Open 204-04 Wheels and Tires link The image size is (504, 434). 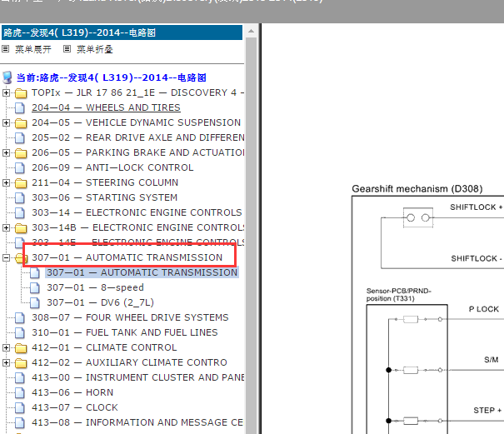pyautogui.click(x=106, y=107)
